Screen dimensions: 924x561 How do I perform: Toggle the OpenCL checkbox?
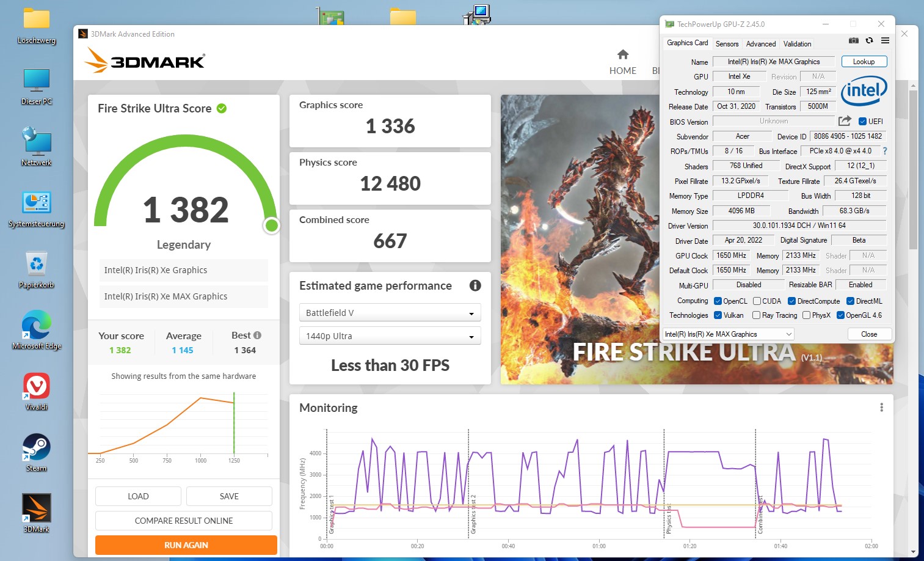point(718,301)
